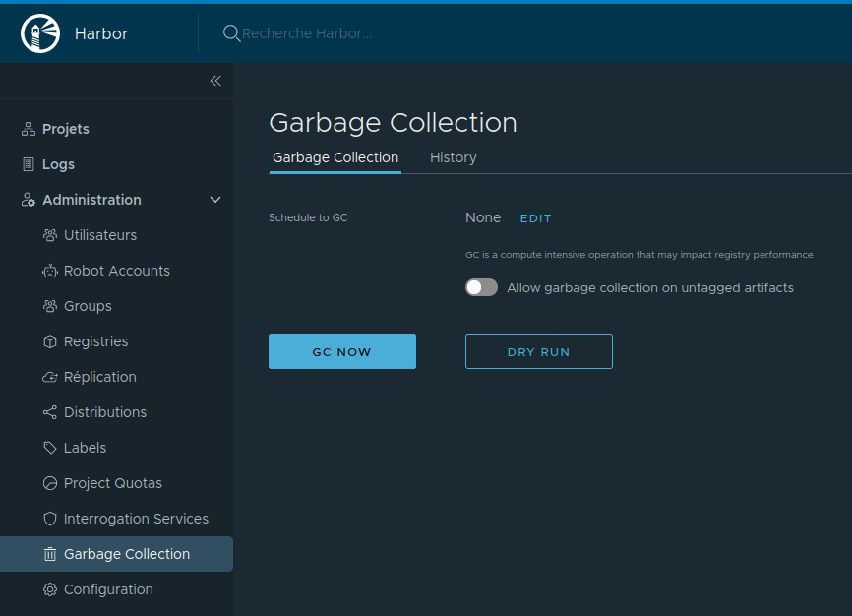This screenshot has height=616, width=852.
Task: Select the Garbage Collection tab
Action: tap(335, 157)
